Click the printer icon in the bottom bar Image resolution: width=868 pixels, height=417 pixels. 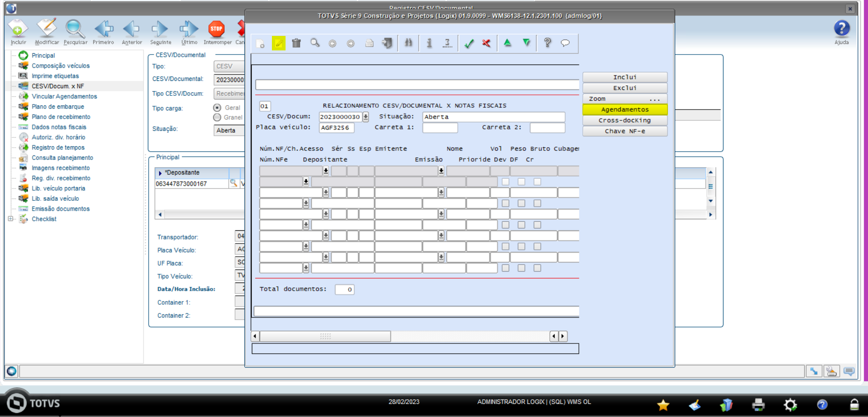pos(758,404)
